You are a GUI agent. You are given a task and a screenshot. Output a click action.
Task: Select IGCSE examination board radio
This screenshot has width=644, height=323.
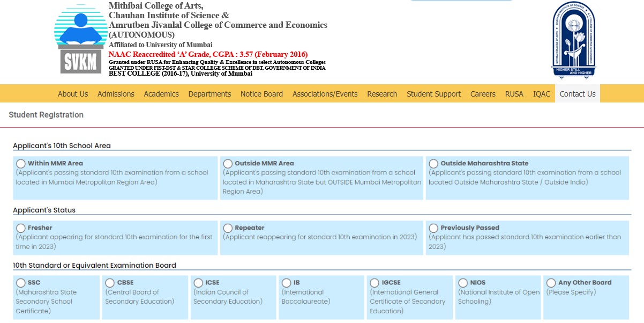coord(375,283)
